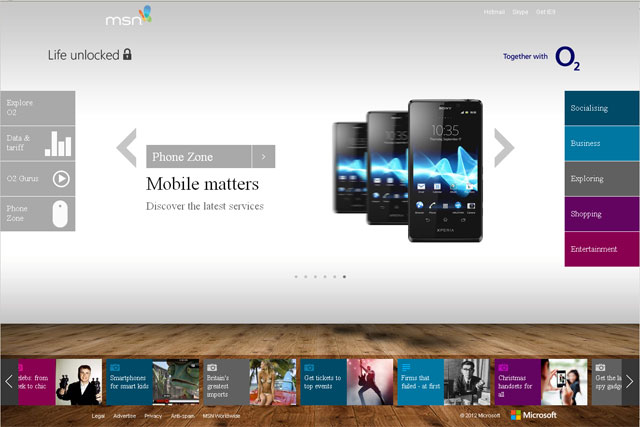Image resolution: width=640 pixels, height=427 pixels.
Task: Select the fifth carousel pagination dot
Action: [335, 277]
